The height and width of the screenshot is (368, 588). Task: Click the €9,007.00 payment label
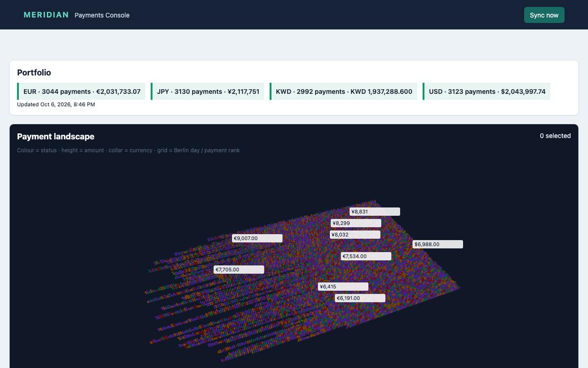tap(257, 238)
